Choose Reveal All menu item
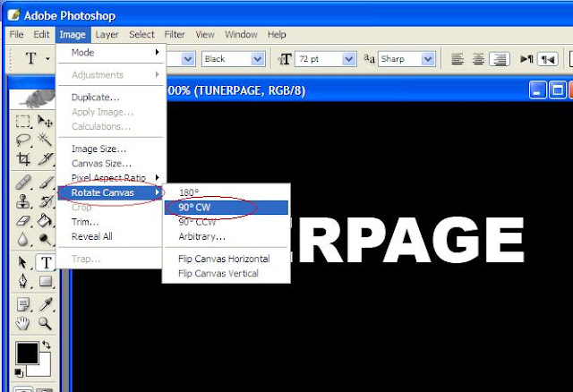Viewport: 573px width, 392px height. point(109,236)
